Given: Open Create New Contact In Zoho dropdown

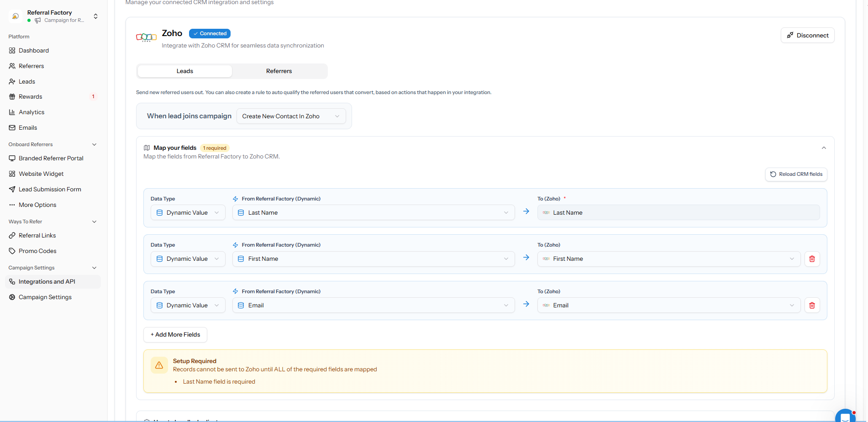Looking at the screenshot, I should click(291, 116).
